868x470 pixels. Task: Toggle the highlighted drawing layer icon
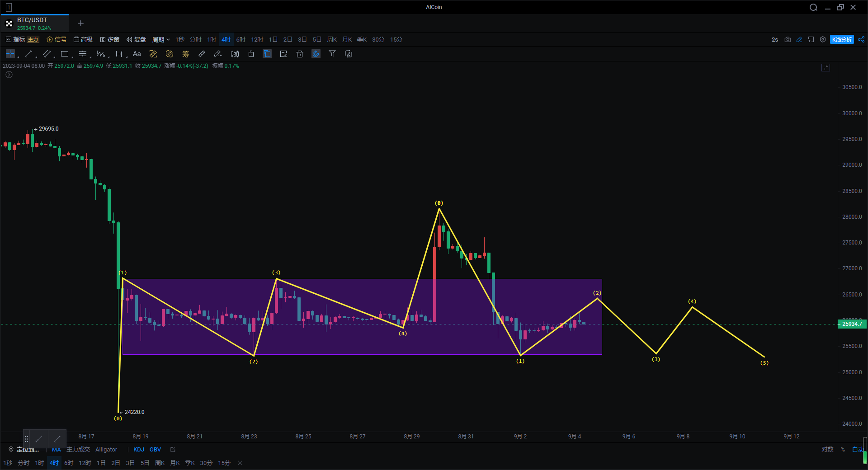pyautogui.click(x=267, y=54)
